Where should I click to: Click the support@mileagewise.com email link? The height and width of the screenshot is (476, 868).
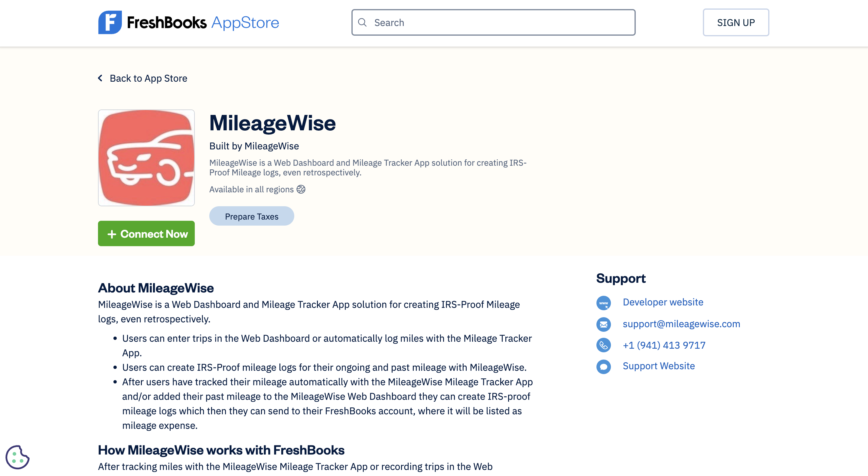[x=681, y=323]
